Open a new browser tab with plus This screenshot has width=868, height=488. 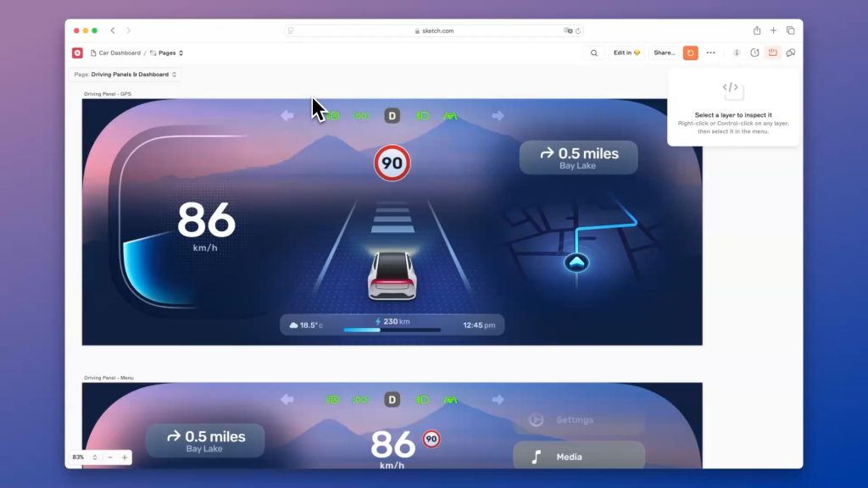point(773,30)
